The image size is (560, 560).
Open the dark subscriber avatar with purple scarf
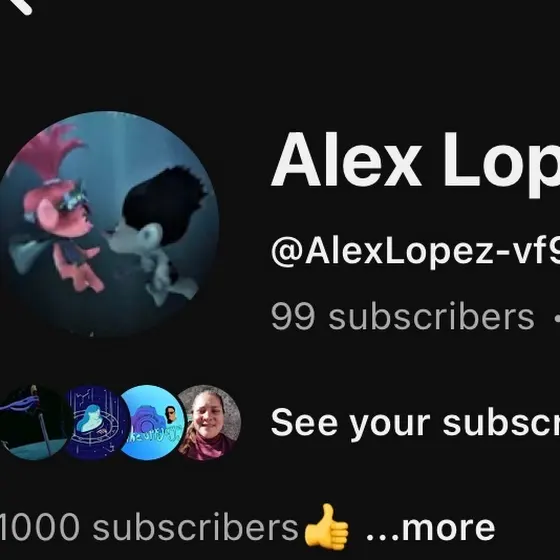(34, 422)
